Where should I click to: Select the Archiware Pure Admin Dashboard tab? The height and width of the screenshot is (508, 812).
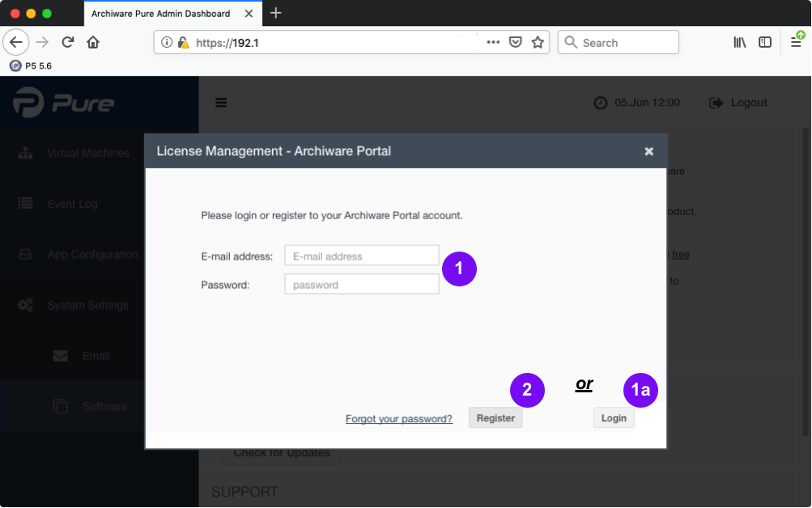173,14
